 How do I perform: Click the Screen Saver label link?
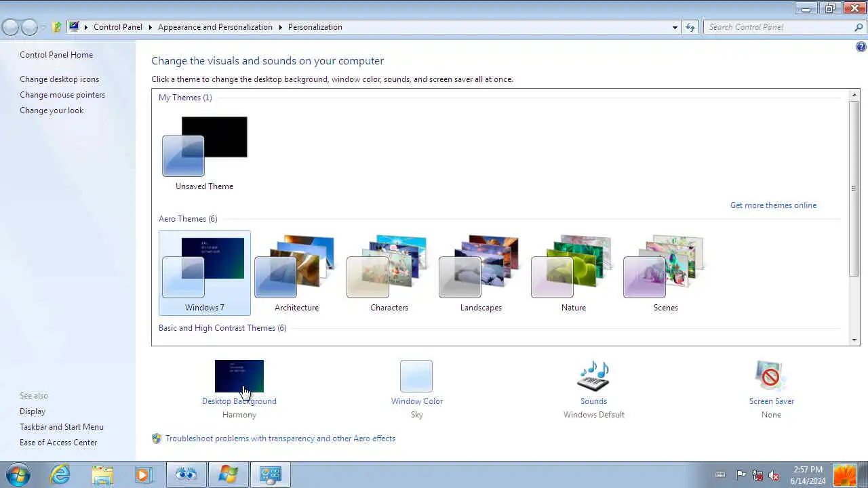point(771,401)
